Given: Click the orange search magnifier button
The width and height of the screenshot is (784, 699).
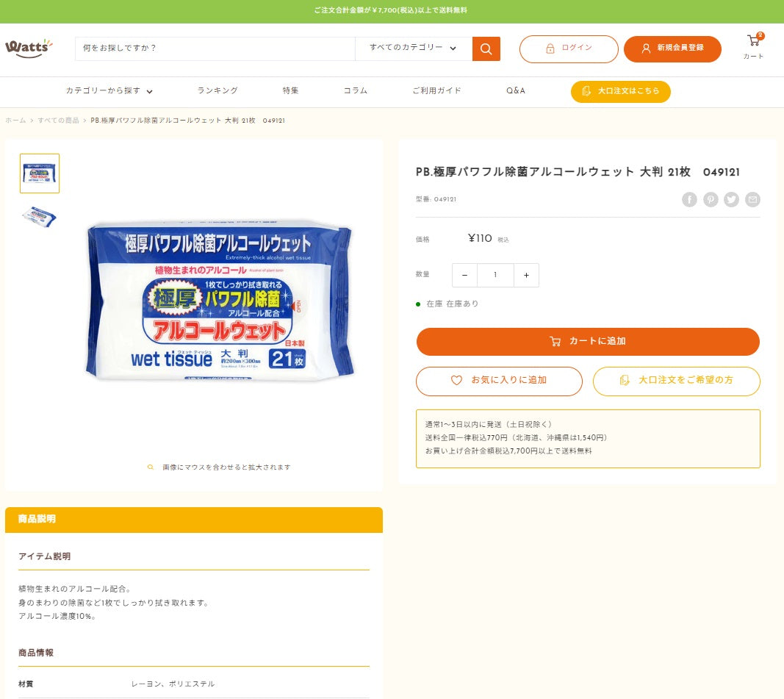Looking at the screenshot, I should pos(486,49).
